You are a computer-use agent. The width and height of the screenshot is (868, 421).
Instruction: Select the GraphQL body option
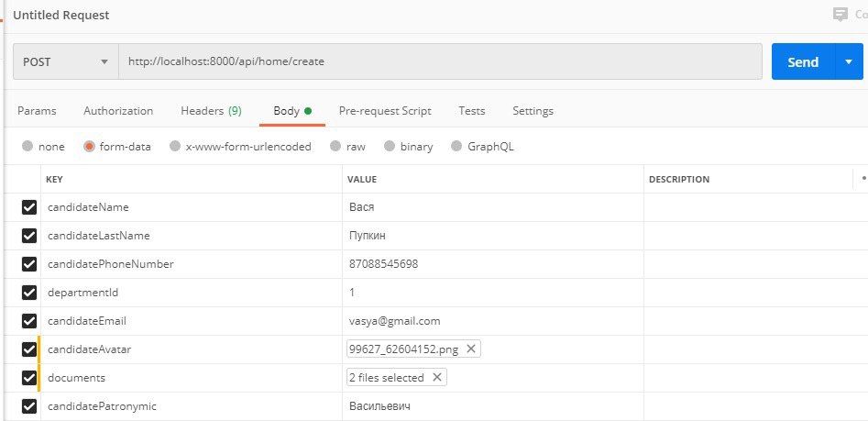point(456,146)
